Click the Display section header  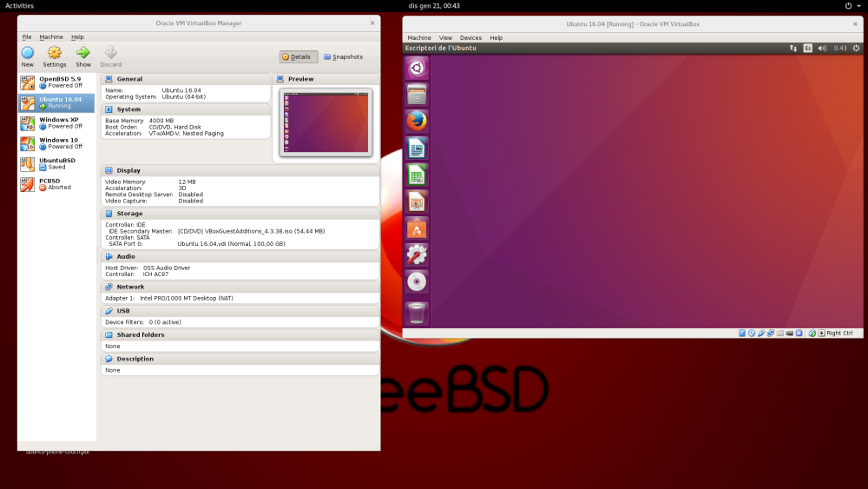(240, 170)
